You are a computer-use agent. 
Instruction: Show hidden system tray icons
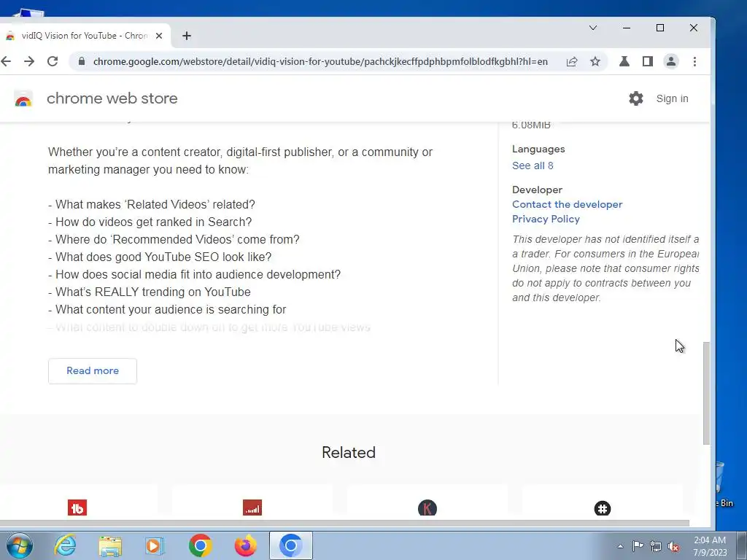pyautogui.click(x=620, y=546)
